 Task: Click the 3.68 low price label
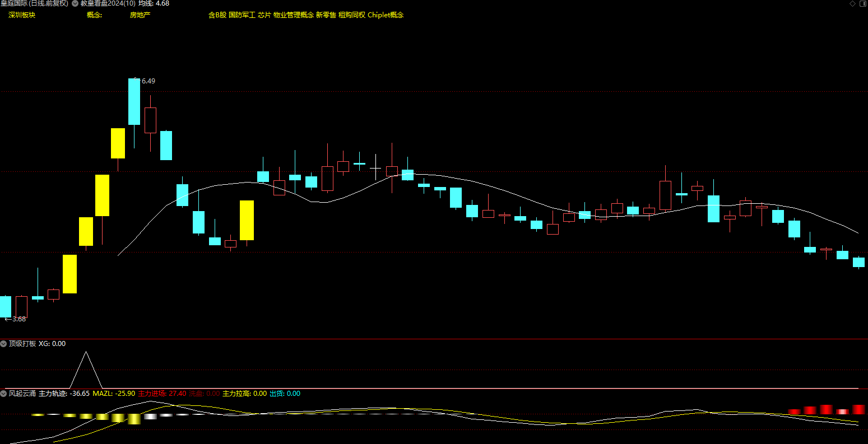(18, 319)
